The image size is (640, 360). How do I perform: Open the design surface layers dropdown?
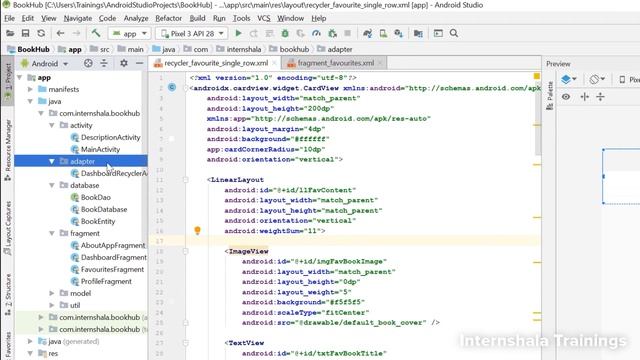pyautogui.click(x=569, y=79)
